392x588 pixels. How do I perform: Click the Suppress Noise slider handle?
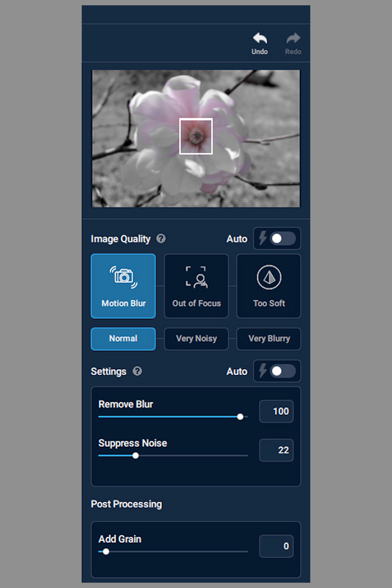(x=135, y=455)
